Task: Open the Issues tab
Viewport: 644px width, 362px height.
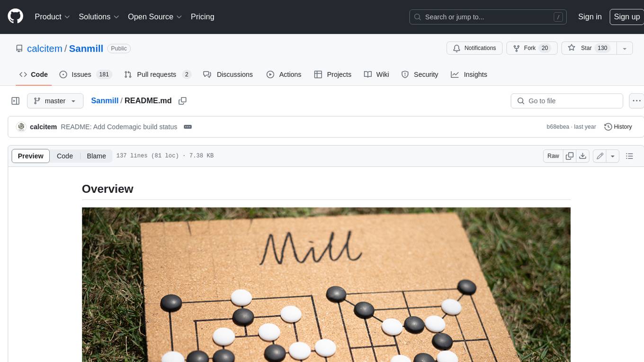Action: [x=85, y=74]
